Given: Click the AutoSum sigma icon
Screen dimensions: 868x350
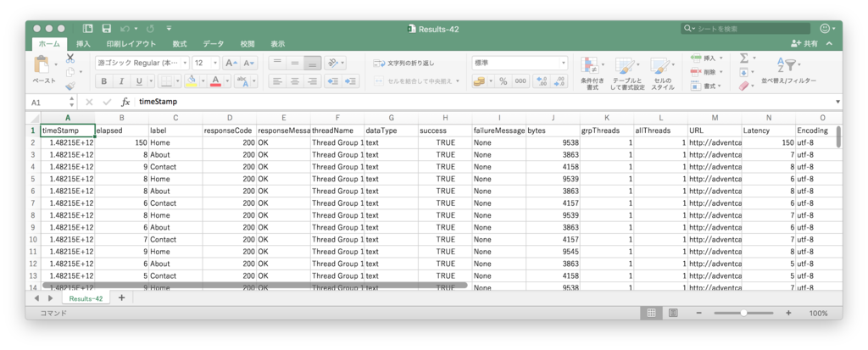Looking at the screenshot, I should point(744,58).
